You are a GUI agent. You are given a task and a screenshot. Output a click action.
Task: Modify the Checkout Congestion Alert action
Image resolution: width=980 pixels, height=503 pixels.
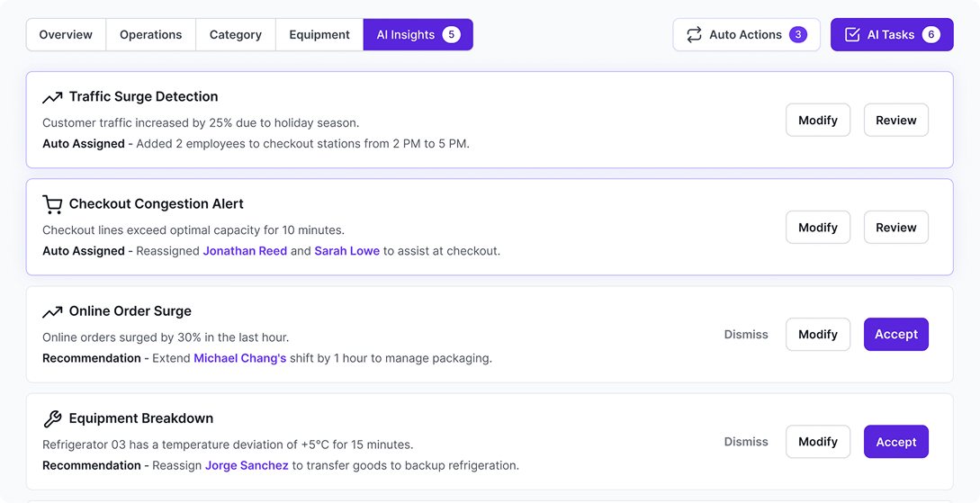click(x=818, y=228)
